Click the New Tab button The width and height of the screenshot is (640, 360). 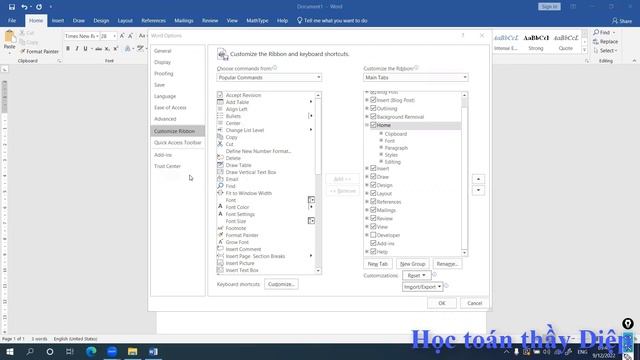pyautogui.click(x=378, y=264)
